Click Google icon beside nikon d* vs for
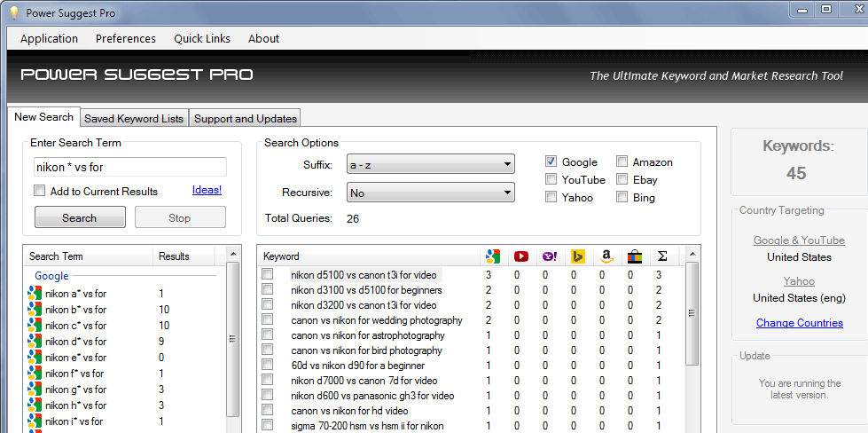The image size is (868, 433). tap(35, 342)
